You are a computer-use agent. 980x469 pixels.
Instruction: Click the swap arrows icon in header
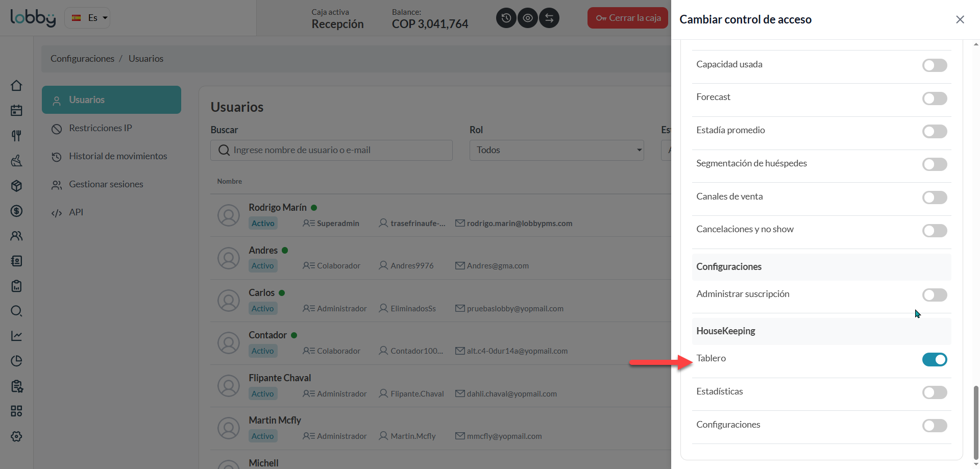point(549,18)
